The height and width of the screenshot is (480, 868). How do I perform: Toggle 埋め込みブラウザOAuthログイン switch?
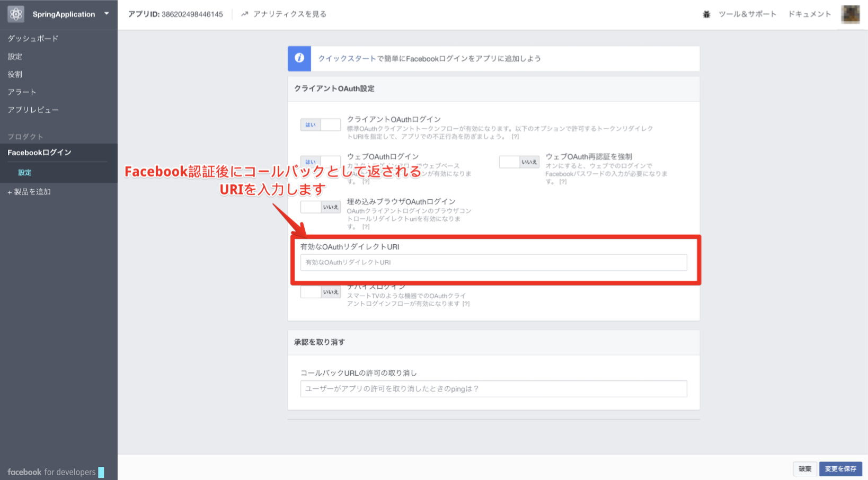[x=320, y=207]
